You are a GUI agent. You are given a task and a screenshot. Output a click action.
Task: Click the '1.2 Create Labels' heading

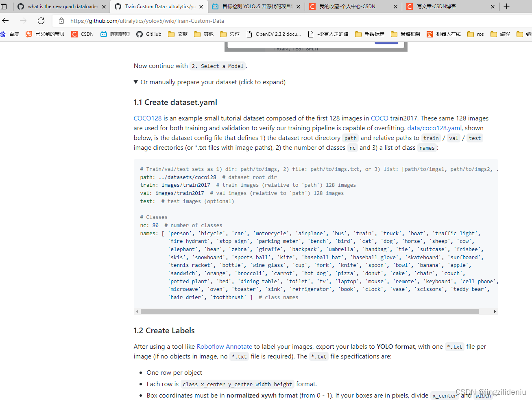[x=164, y=331]
